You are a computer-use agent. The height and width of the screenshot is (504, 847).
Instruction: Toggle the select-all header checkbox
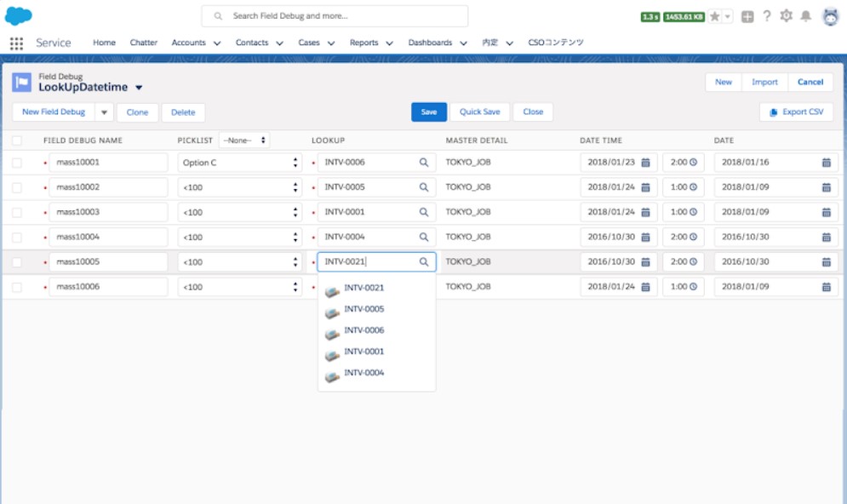point(17,140)
